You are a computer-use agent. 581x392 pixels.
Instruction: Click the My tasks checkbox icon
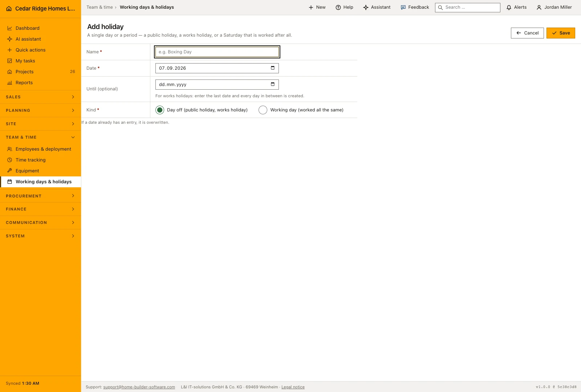pyautogui.click(x=10, y=61)
